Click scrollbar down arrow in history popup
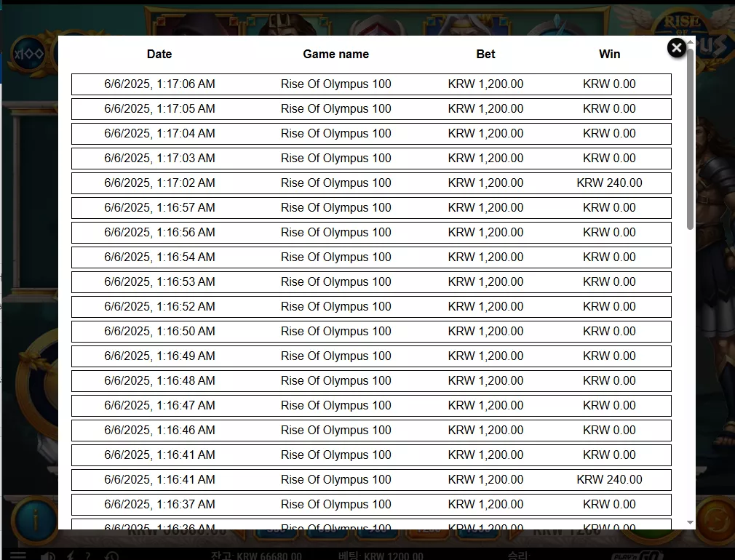The height and width of the screenshot is (560, 735). click(690, 522)
